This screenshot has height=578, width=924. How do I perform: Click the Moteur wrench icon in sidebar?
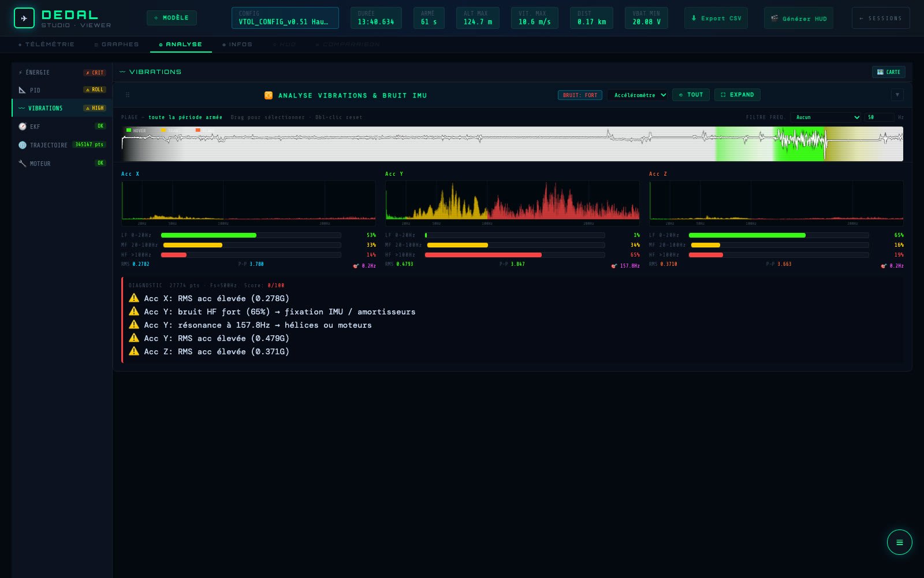point(22,164)
